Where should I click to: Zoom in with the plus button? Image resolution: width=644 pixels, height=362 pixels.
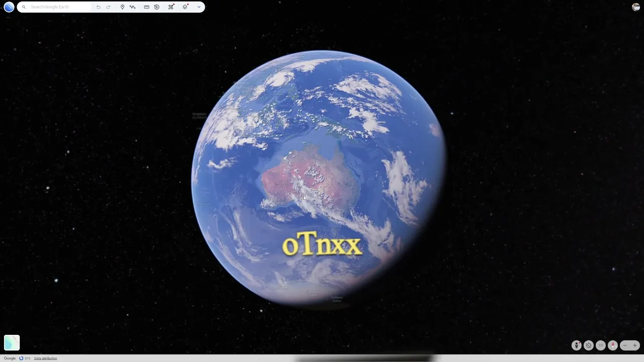pyautogui.click(x=635, y=345)
